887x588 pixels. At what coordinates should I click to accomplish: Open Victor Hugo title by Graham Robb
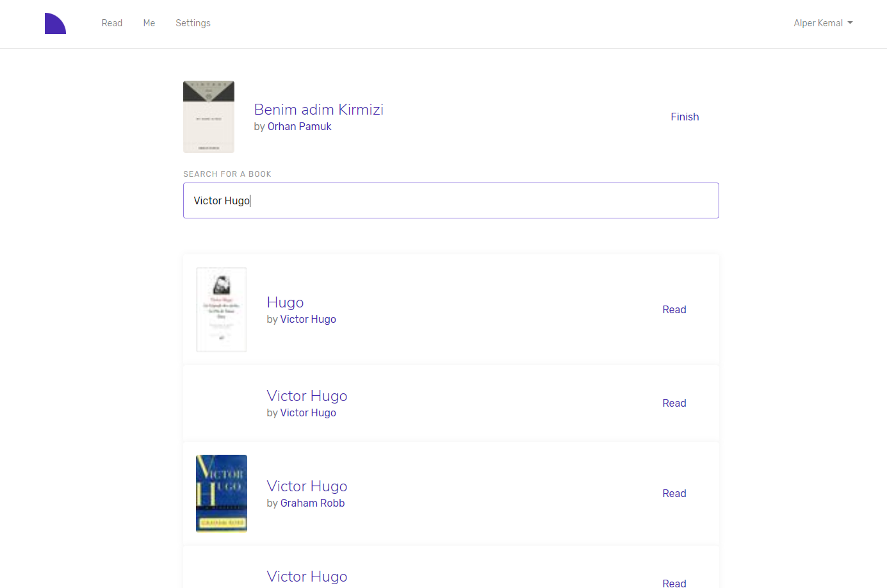click(307, 486)
